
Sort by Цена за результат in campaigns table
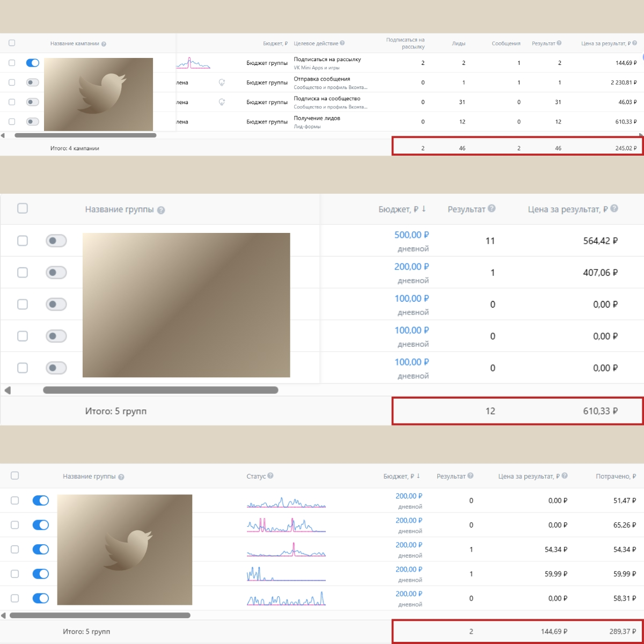[606, 43]
